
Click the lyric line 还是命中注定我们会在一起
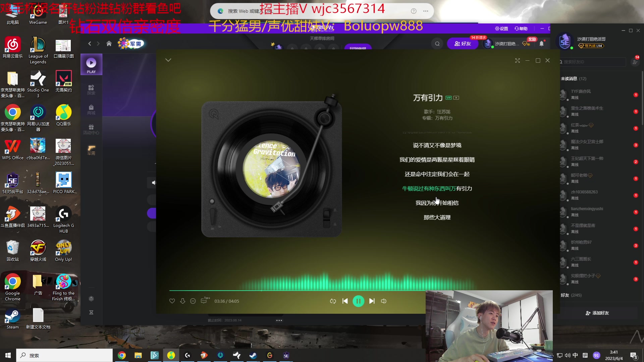437,174
